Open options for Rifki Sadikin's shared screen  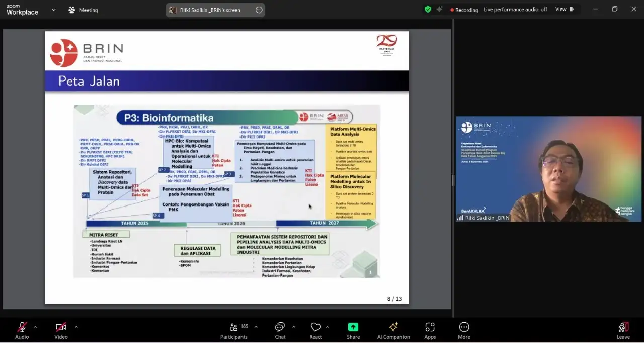pos(259,10)
